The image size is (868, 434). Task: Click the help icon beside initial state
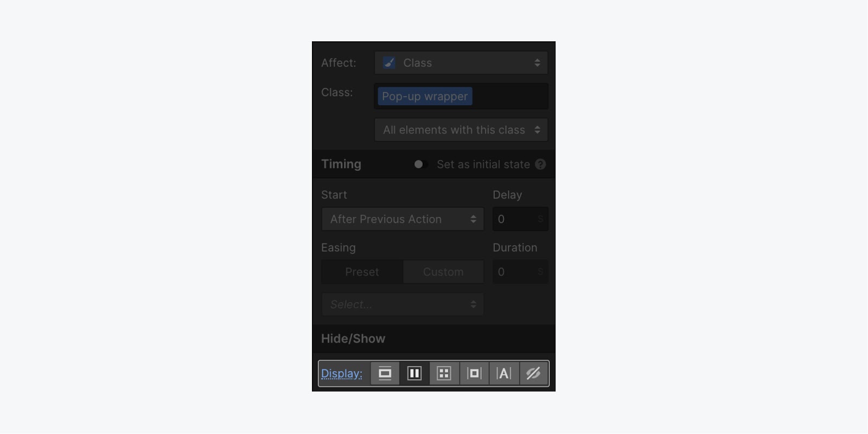pyautogui.click(x=540, y=164)
